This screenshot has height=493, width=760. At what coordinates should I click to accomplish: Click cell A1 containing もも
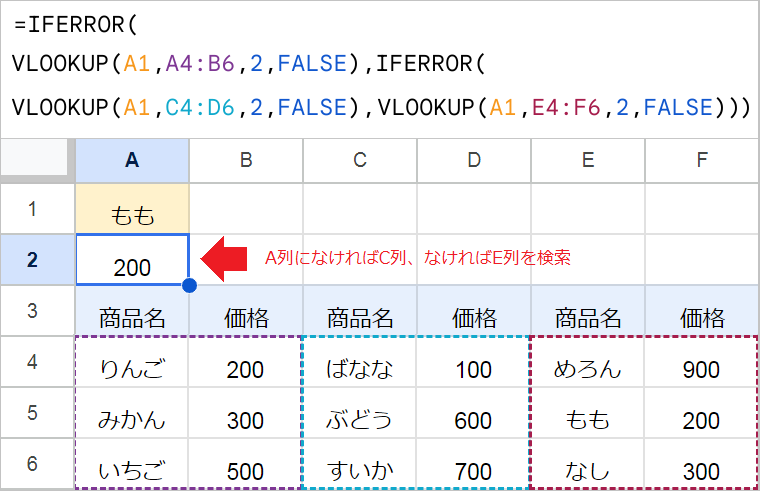(132, 209)
